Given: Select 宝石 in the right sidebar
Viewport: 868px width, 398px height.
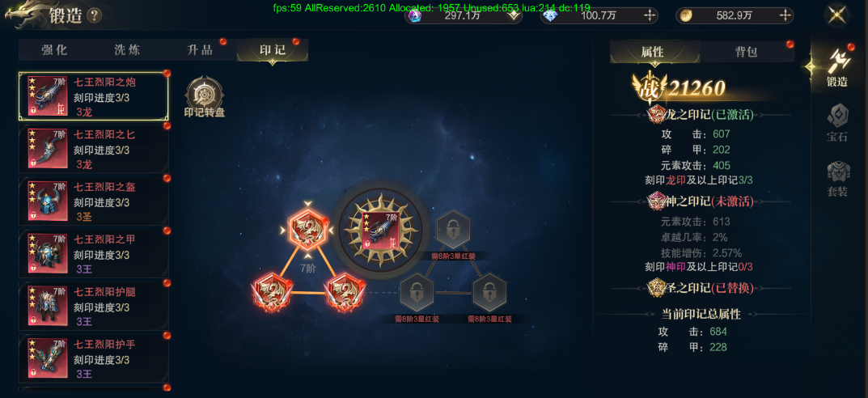Looking at the screenshot, I should point(837,124).
